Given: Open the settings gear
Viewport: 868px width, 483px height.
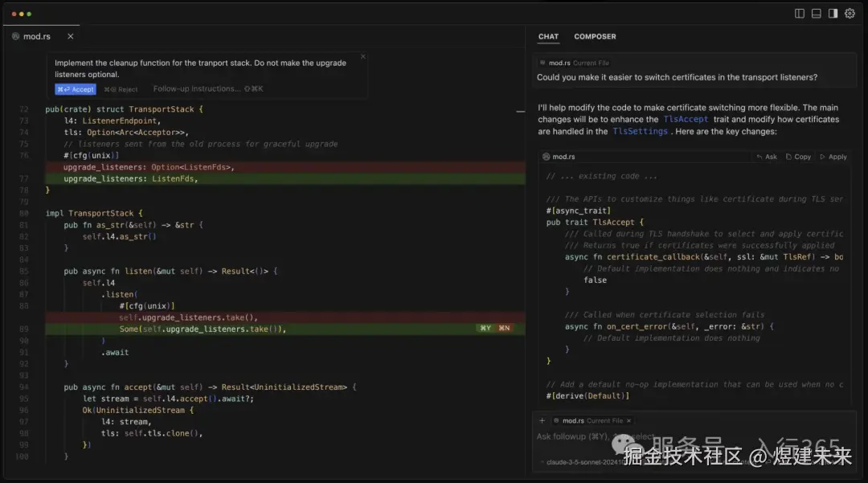Looking at the screenshot, I should (x=850, y=14).
